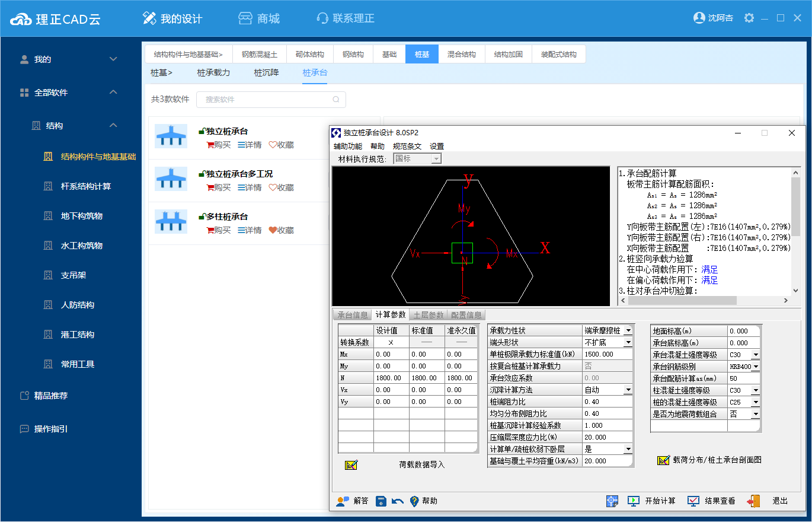Open the 辅助功能 menu
This screenshot has width=812, height=522.
[x=348, y=147]
